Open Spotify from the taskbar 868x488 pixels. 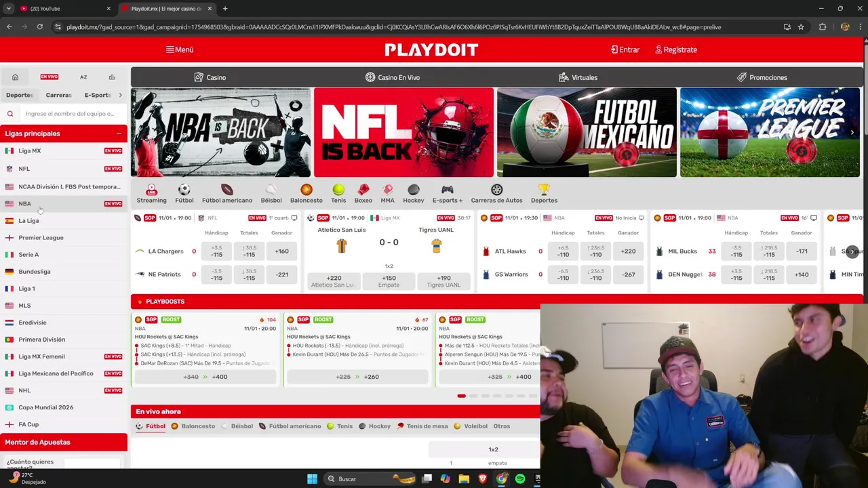(x=520, y=479)
